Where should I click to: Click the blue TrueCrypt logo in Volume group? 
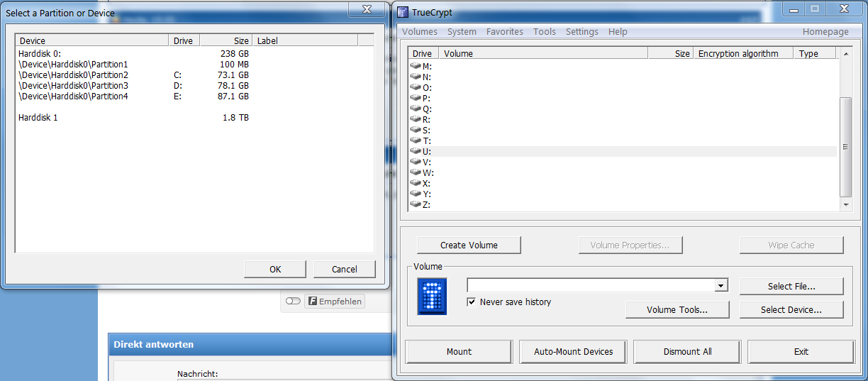coord(432,297)
